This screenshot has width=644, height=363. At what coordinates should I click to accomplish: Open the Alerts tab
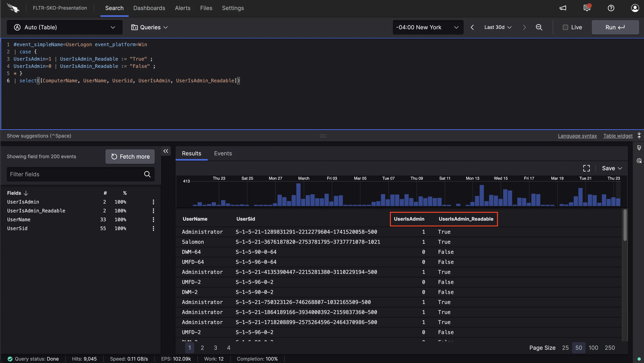click(x=183, y=8)
